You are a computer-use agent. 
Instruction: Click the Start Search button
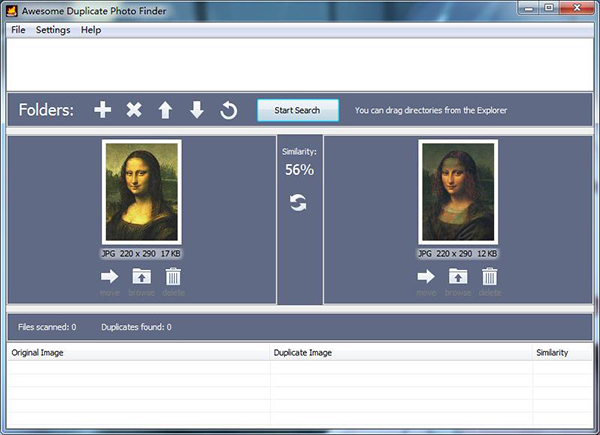298,110
